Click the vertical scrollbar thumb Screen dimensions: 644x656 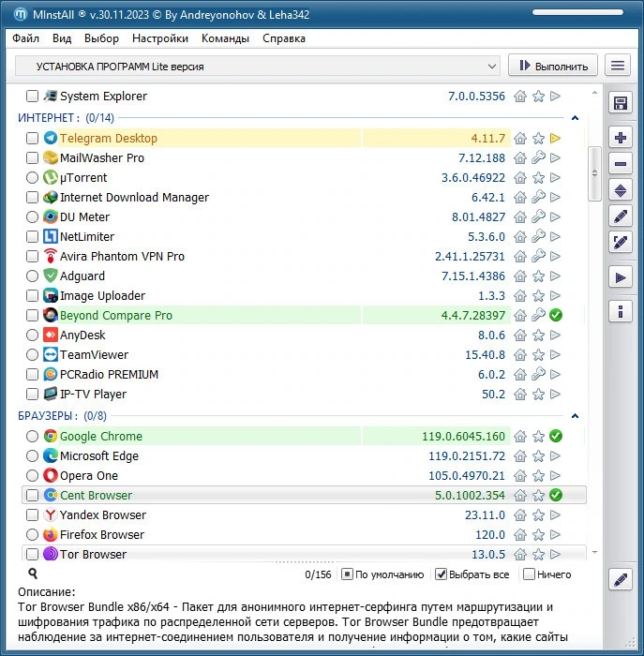click(x=594, y=173)
